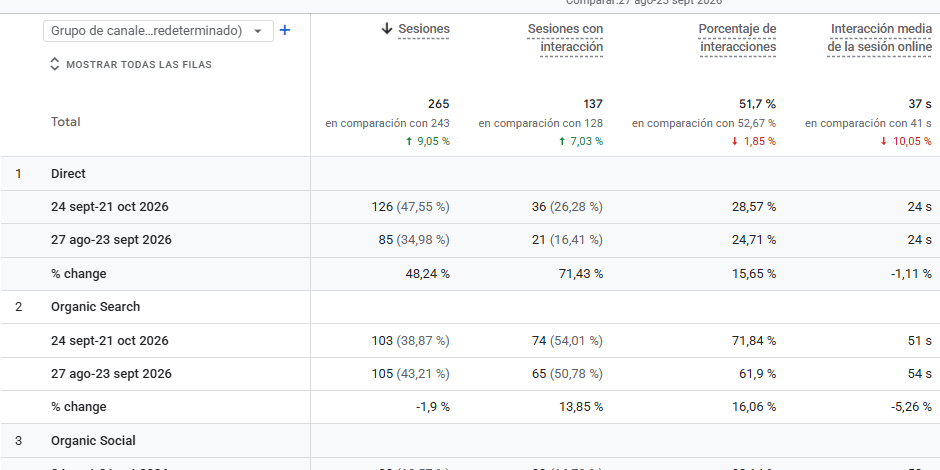Click row number 1 beside Direct
Screen dimensions: 940x470
(18, 174)
